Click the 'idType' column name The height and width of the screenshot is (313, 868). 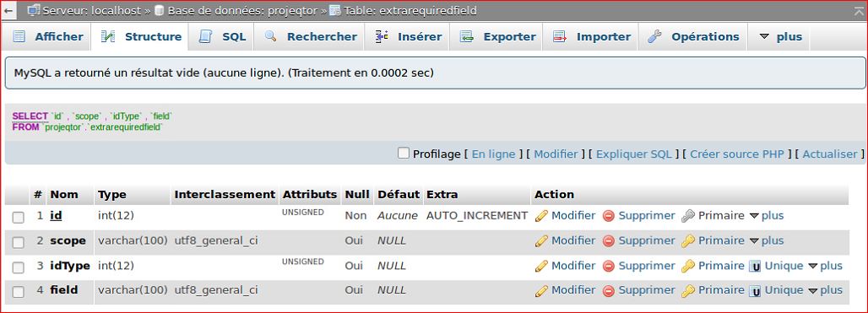tap(70, 266)
